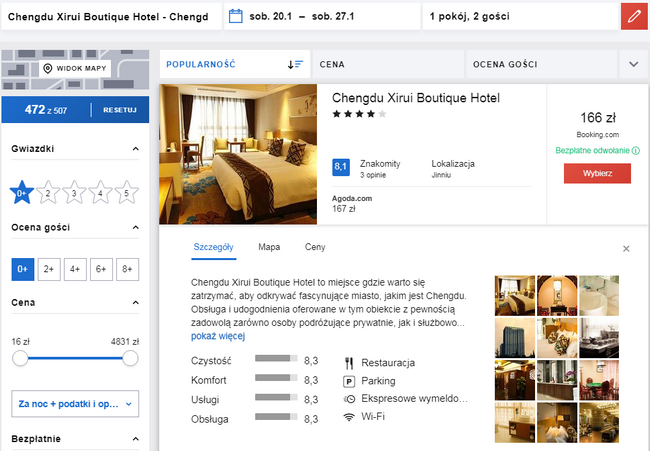Click the red Wybierz button

coord(597,173)
